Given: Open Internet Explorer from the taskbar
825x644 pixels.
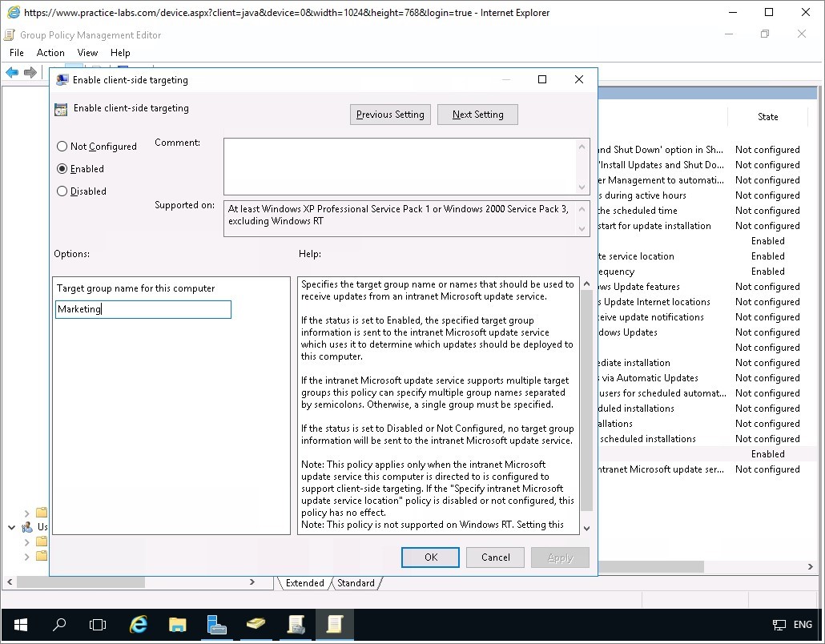Looking at the screenshot, I should 139,625.
